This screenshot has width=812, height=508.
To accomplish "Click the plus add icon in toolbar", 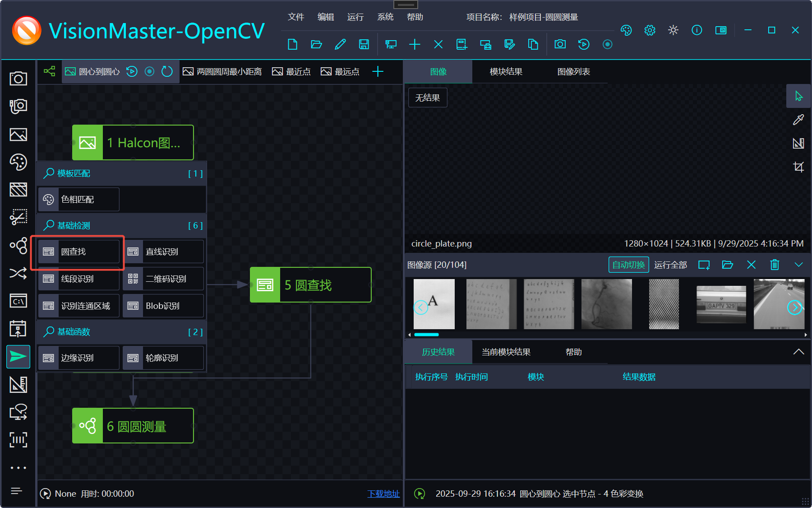I will coord(415,44).
